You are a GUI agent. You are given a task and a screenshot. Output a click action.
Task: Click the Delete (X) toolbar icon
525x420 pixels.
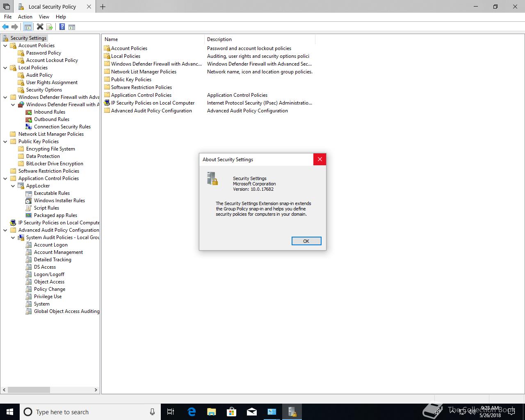coord(40,27)
